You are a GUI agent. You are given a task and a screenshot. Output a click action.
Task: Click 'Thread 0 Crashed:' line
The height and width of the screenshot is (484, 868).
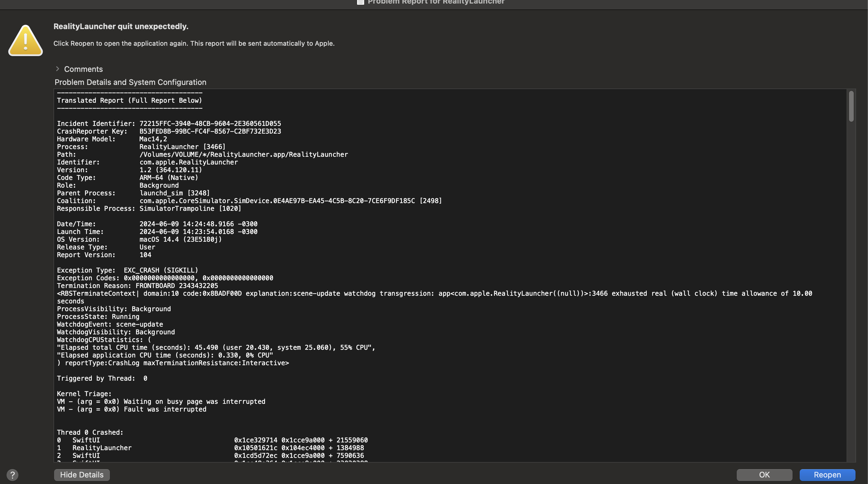[x=90, y=433]
